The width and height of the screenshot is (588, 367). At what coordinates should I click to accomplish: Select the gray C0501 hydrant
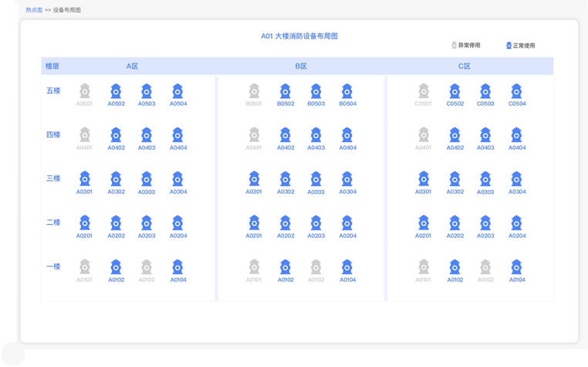[x=424, y=91]
